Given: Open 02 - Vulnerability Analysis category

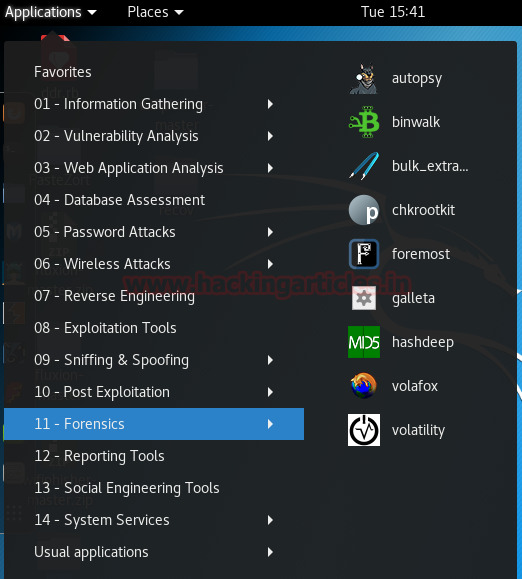Looking at the screenshot, I should [154, 136].
